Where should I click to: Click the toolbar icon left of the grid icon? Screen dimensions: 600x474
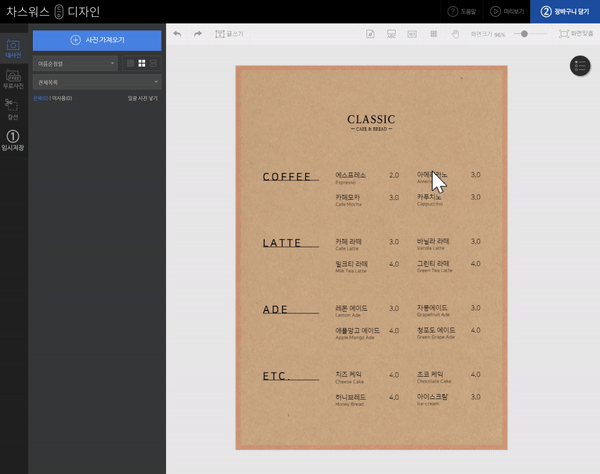412,34
